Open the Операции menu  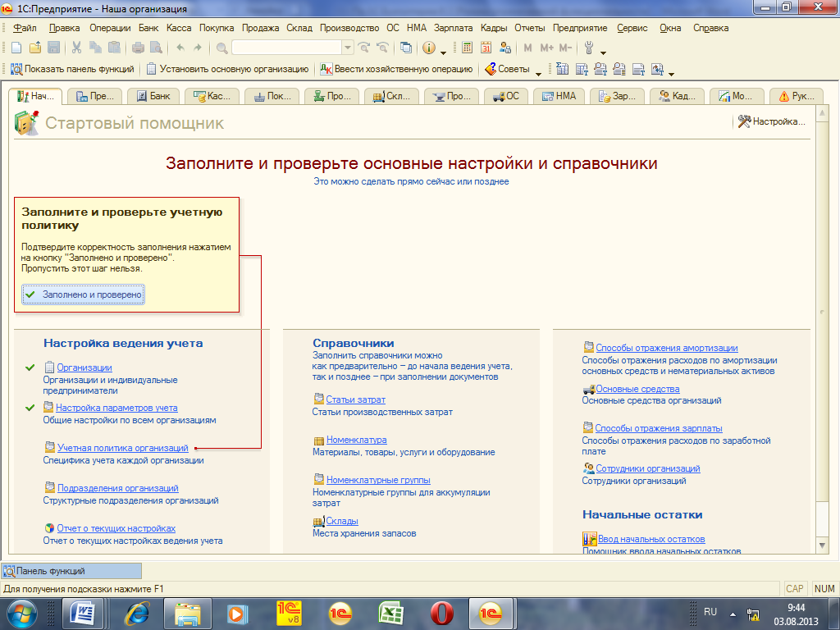coord(110,28)
